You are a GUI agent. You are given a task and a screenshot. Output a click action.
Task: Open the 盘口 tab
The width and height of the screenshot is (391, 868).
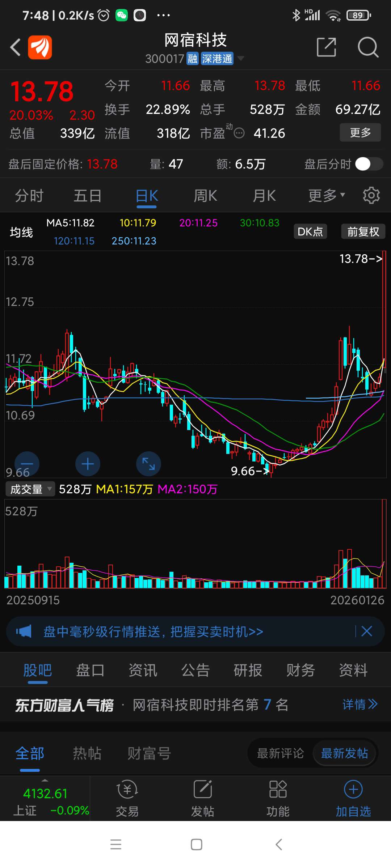pyautogui.click(x=90, y=670)
